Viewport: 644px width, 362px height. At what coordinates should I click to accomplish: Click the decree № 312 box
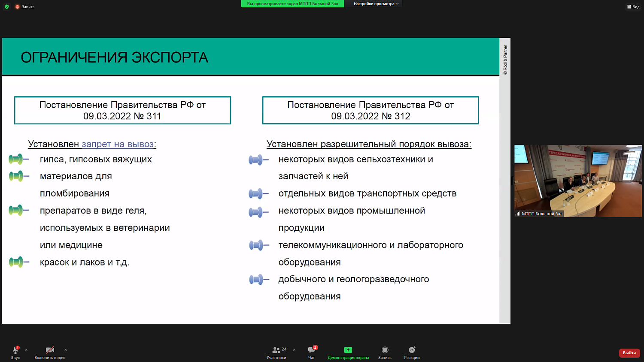coord(371,110)
